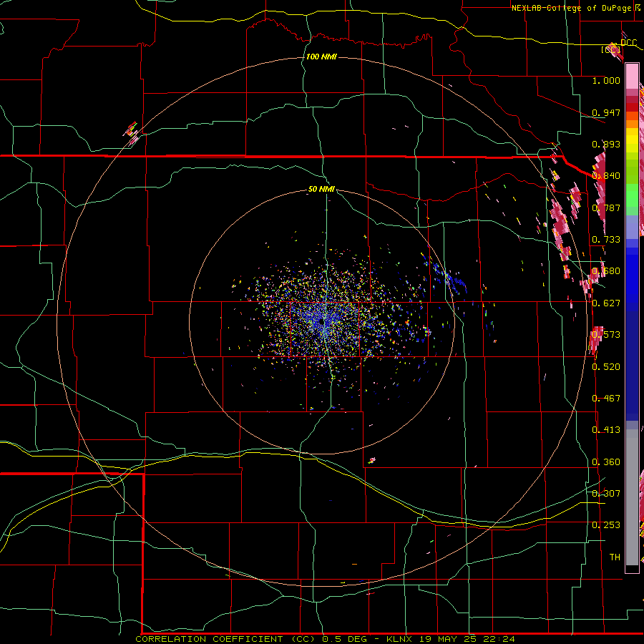Image resolution: width=644 pixels, height=644 pixels.
Task: Click the 0.680 color scale label
Action: pyautogui.click(x=606, y=271)
